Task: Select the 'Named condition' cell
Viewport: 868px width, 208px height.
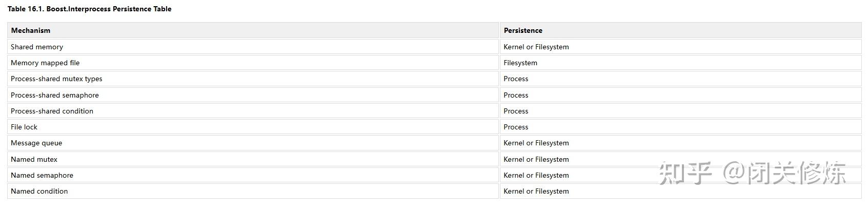Action: click(x=39, y=191)
